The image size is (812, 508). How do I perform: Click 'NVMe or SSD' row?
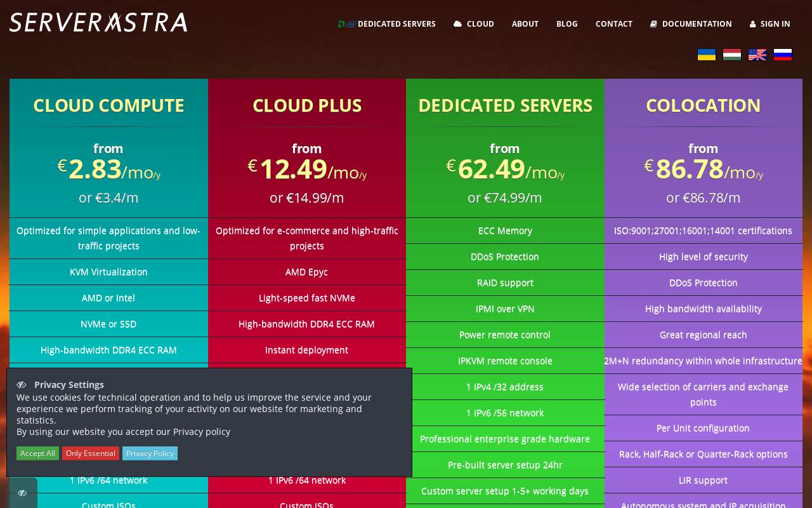108,324
